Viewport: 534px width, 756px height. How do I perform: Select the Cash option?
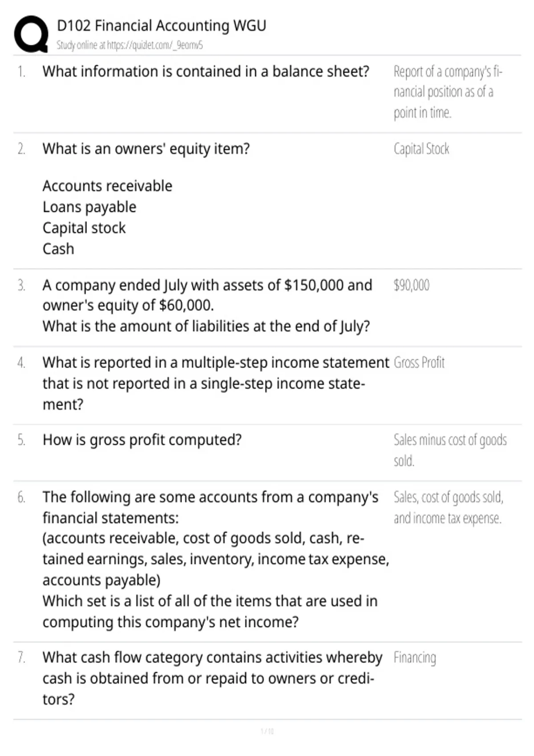click(x=58, y=249)
